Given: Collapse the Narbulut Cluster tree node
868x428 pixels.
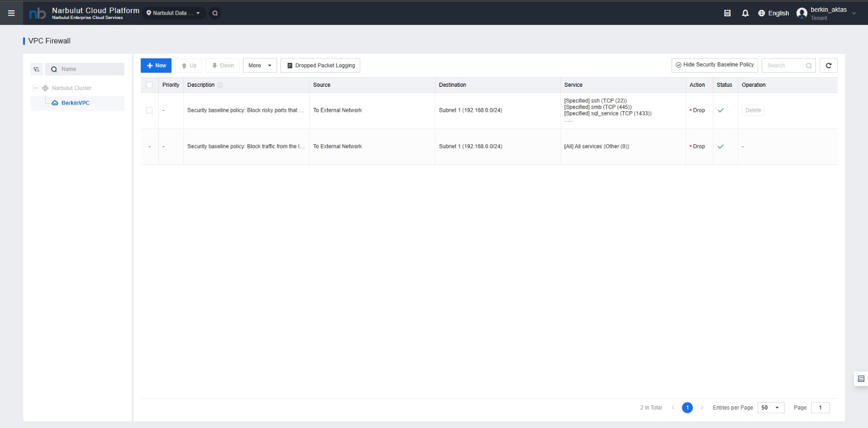Looking at the screenshot, I should pyautogui.click(x=35, y=88).
